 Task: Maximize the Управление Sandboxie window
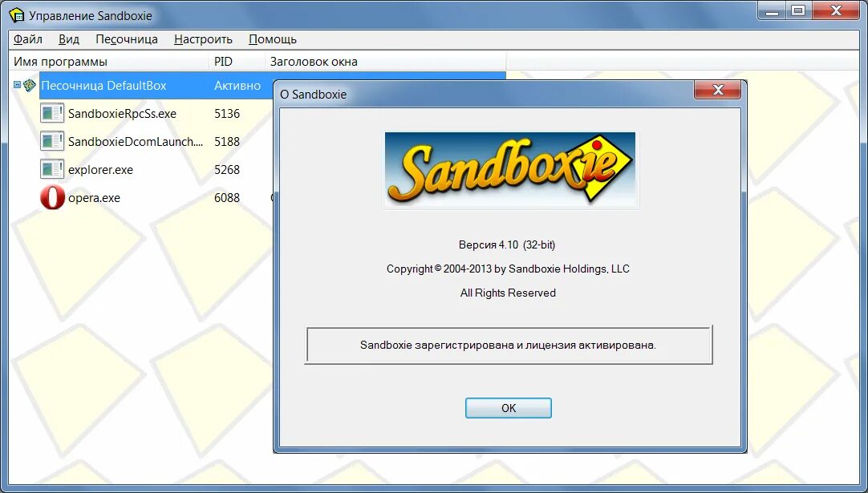click(797, 10)
